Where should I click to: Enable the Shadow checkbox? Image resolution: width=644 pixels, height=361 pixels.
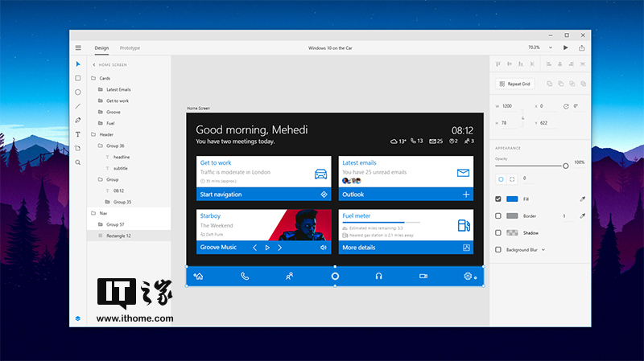point(498,232)
